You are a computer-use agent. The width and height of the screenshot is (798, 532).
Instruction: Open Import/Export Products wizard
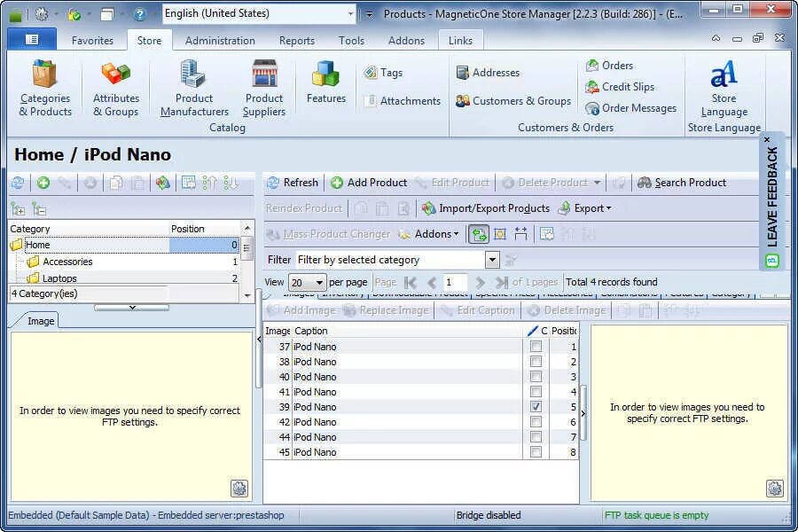coord(486,208)
